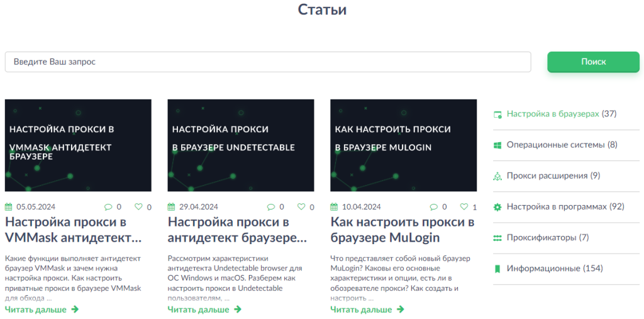Click the gear icon for program settings
Image resolution: width=644 pixels, height=319 pixels.
497,207
